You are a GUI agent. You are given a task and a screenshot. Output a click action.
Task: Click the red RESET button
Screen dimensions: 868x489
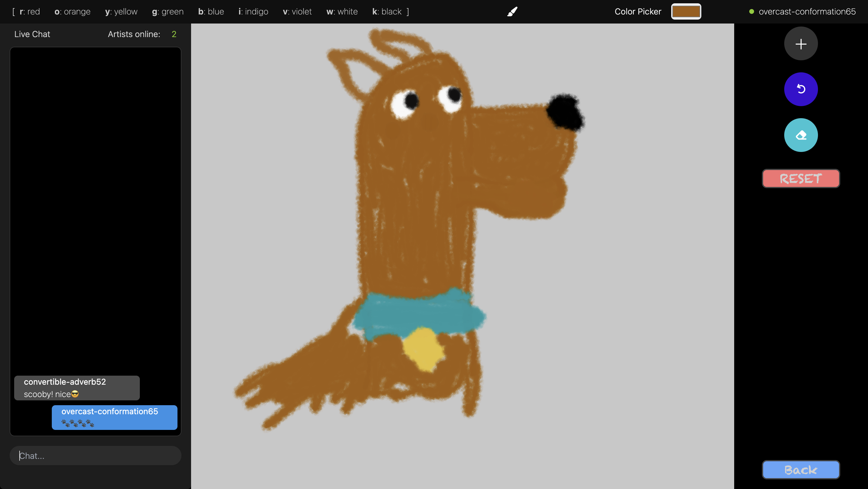pos(800,178)
